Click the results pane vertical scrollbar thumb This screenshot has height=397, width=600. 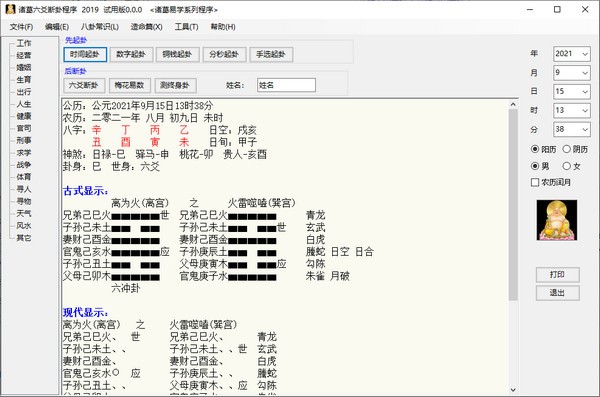[x=513, y=205]
